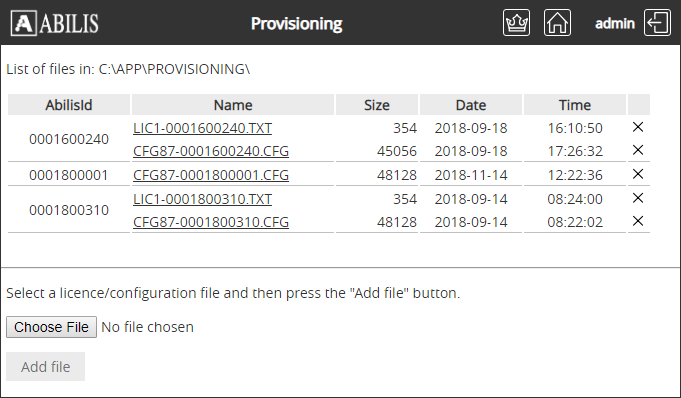Download CFG87-0001800001.CFG via its link

point(211,175)
